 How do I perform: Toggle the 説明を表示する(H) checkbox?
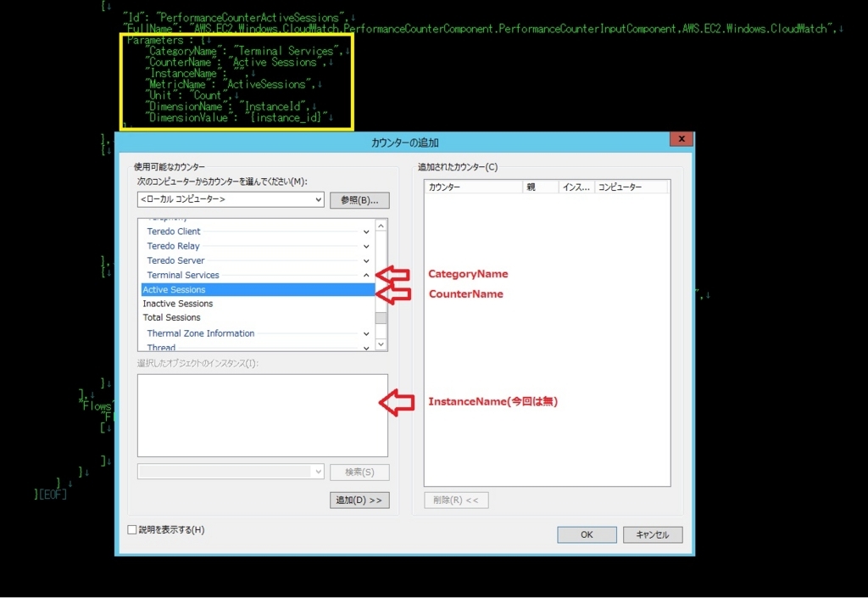[x=132, y=530]
